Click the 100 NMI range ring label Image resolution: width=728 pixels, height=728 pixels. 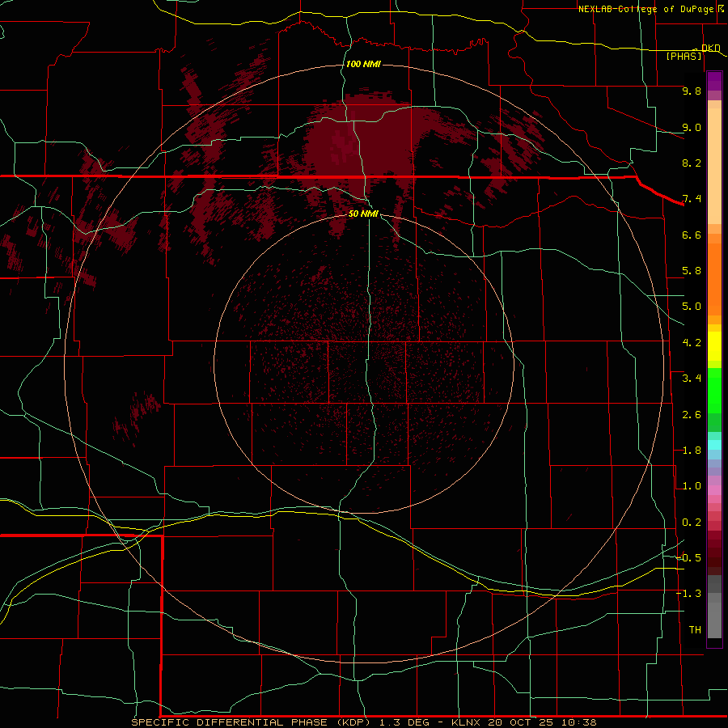point(363,64)
